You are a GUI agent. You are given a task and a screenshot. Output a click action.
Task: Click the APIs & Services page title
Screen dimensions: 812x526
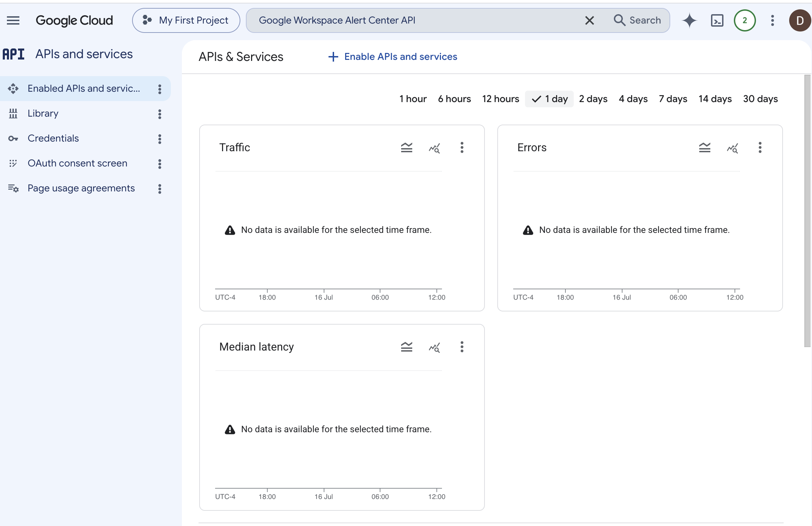[241, 57]
